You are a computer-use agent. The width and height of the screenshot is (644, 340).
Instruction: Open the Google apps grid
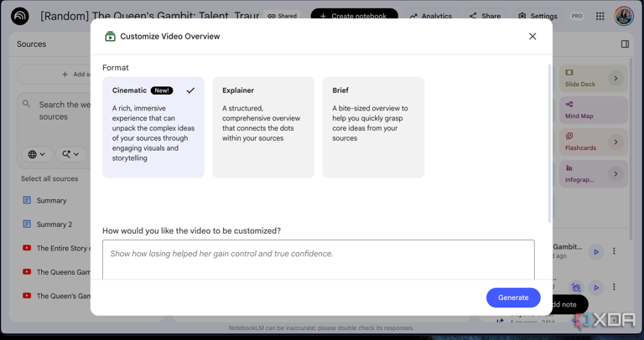(x=600, y=16)
